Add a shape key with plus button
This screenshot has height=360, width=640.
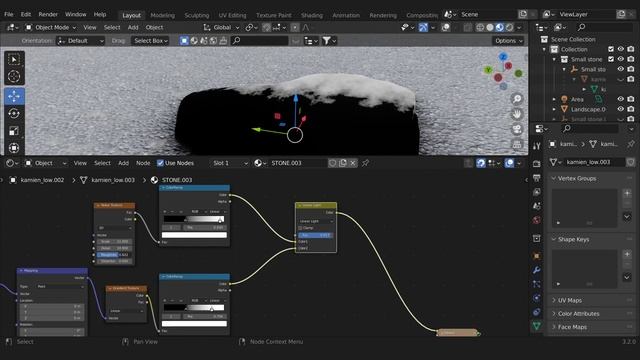pyautogui.click(x=627, y=254)
